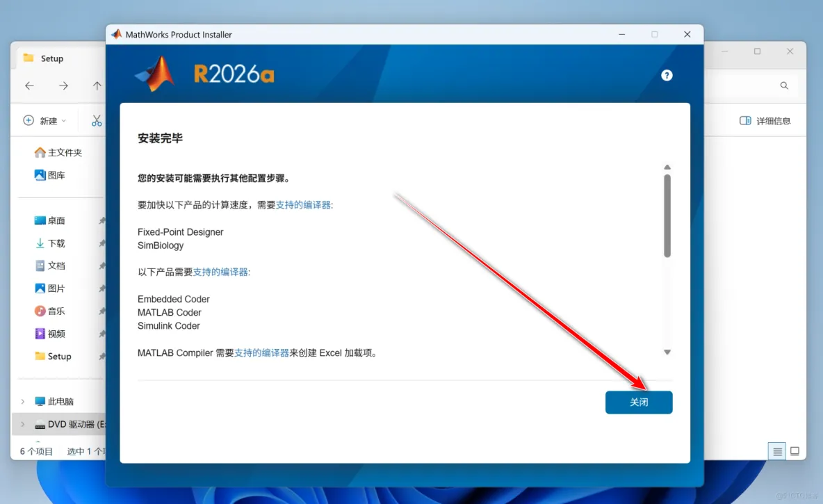This screenshot has height=504, width=823.
Task: Close the Explorer window
Action: click(x=790, y=51)
